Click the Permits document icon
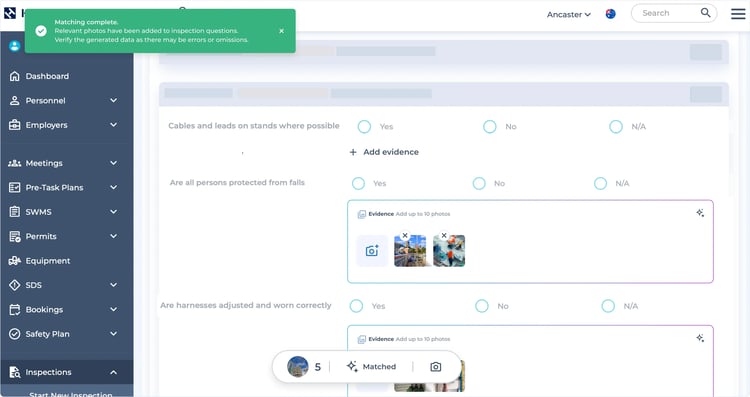 [x=15, y=236]
